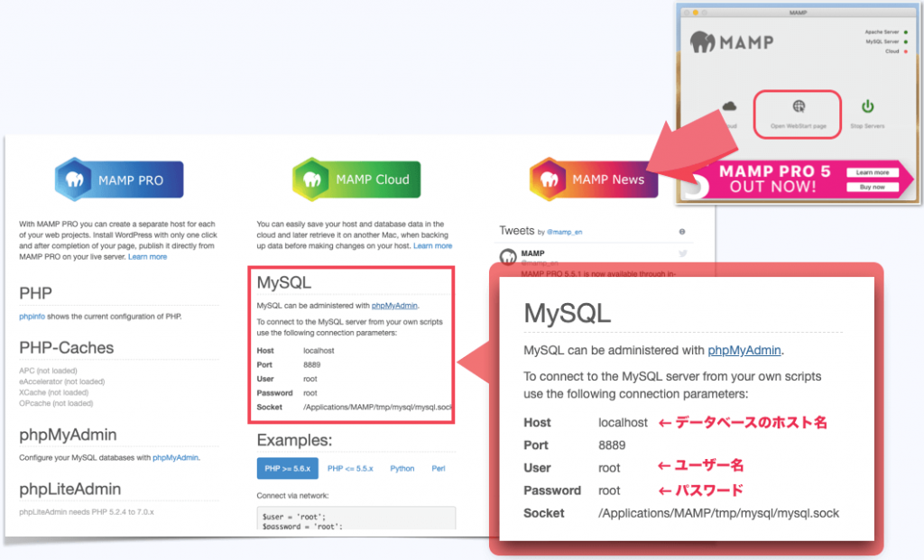Click port value '8889' in the enlarged callout
This screenshot has height=560, width=924.
pyautogui.click(x=612, y=445)
